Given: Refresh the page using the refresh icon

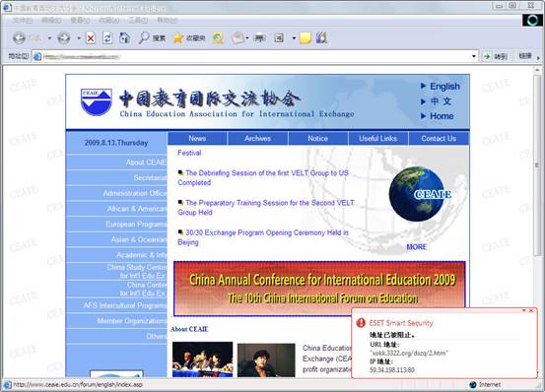Looking at the screenshot, I should tap(107, 38).
